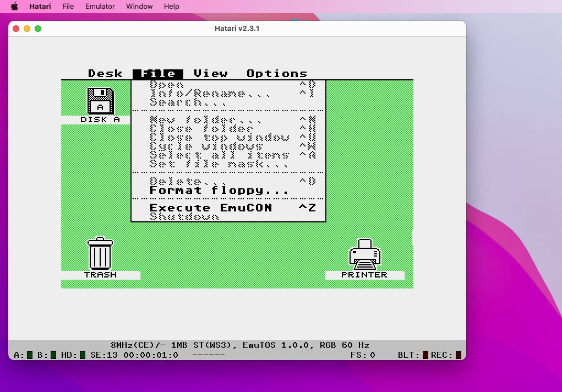
Task: Choose Execute EmuCON menu entry
Action: tap(228, 208)
